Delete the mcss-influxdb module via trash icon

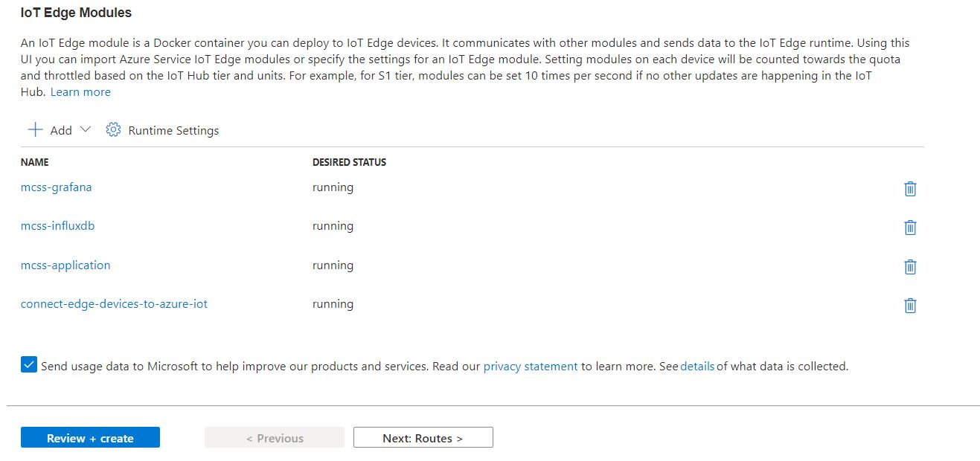pos(910,228)
